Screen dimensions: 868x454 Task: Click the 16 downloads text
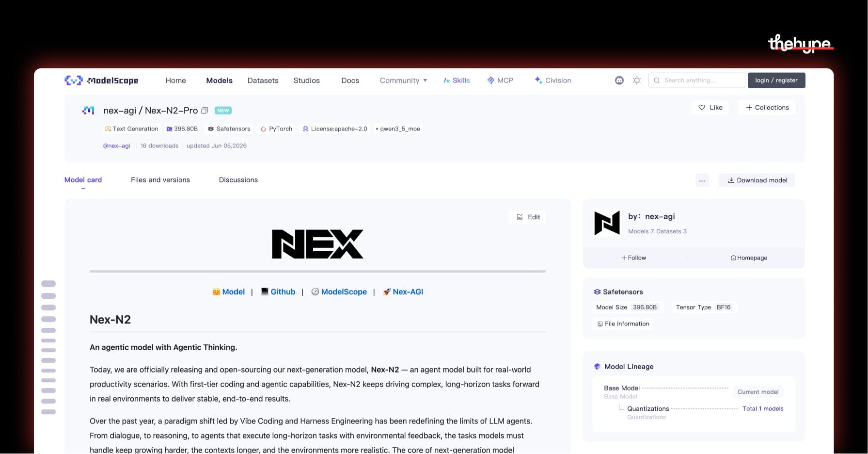[159, 146]
